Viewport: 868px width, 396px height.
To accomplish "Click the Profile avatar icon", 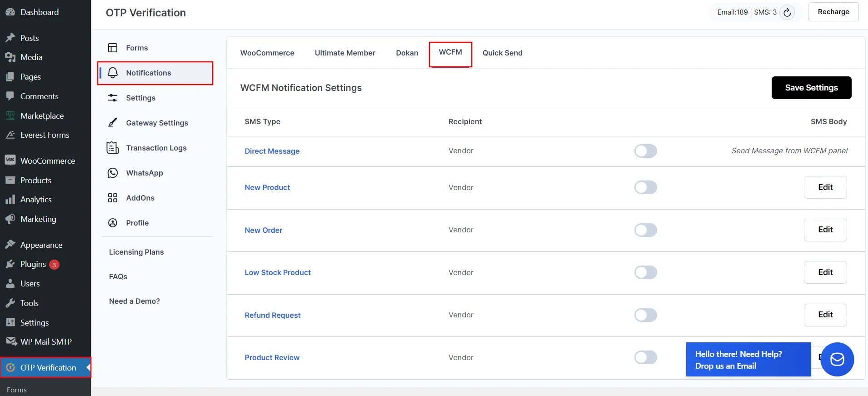I will 113,223.
